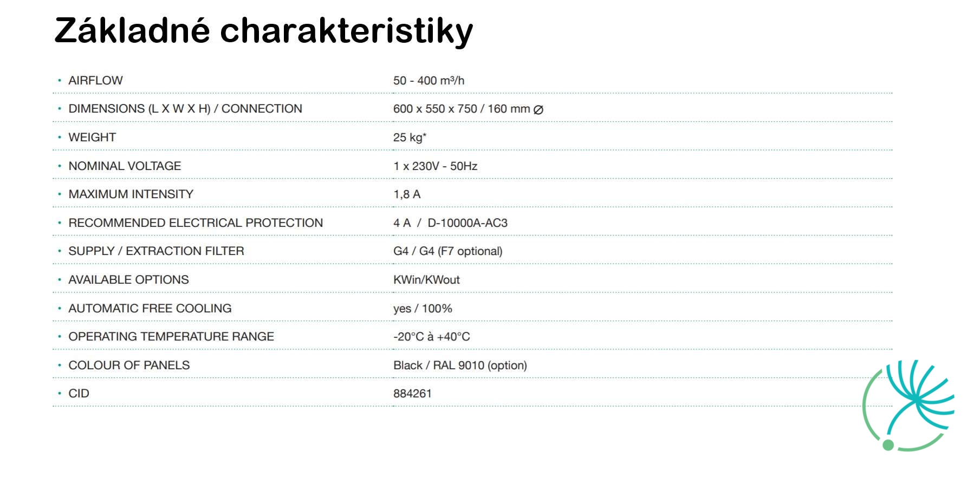Click the dandelion logo graphic
The width and height of the screenshot is (980, 478).
(908, 405)
